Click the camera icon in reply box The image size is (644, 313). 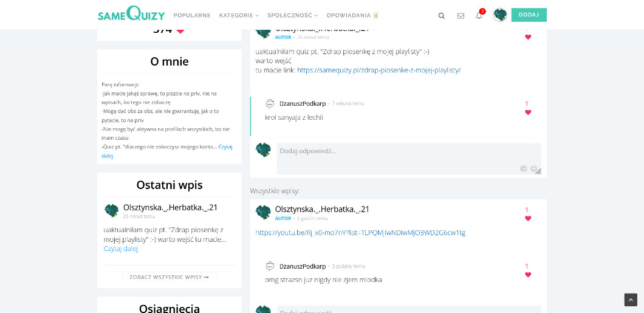pyautogui.click(x=524, y=168)
